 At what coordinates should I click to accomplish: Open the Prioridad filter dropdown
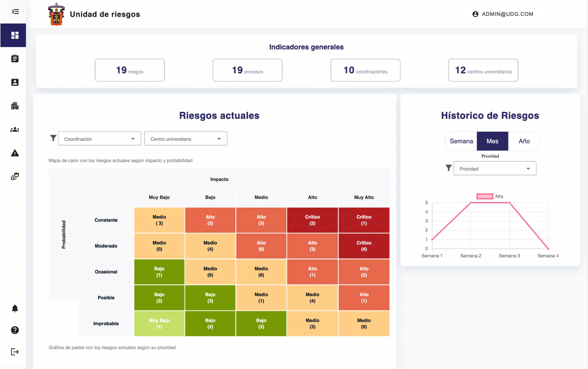click(x=495, y=168)
